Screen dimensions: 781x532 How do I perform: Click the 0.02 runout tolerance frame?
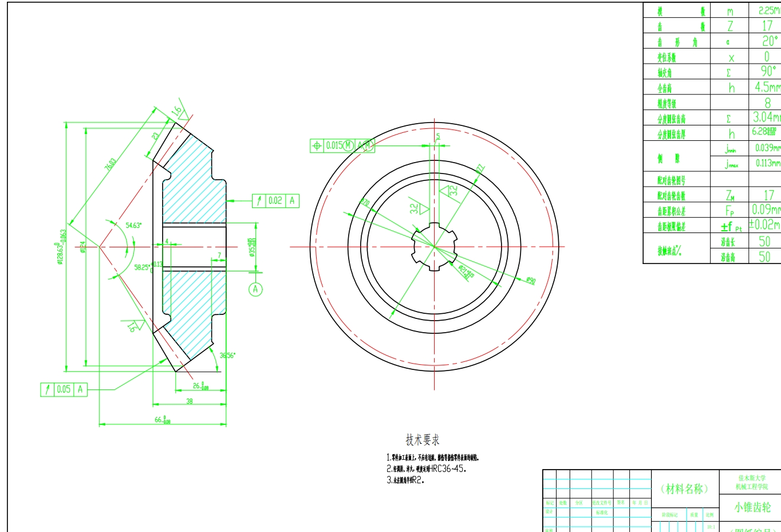pyautogui.click(x=275, y=200)
